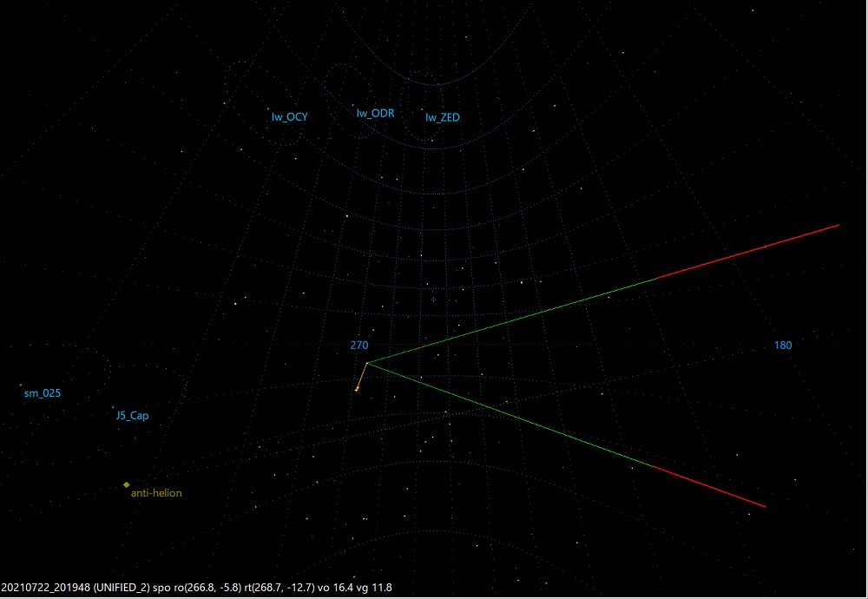The image size is (868, 599).
Task: Click the 180 longitude grid label
Action: pyautogui.click(x=782, y=346)
